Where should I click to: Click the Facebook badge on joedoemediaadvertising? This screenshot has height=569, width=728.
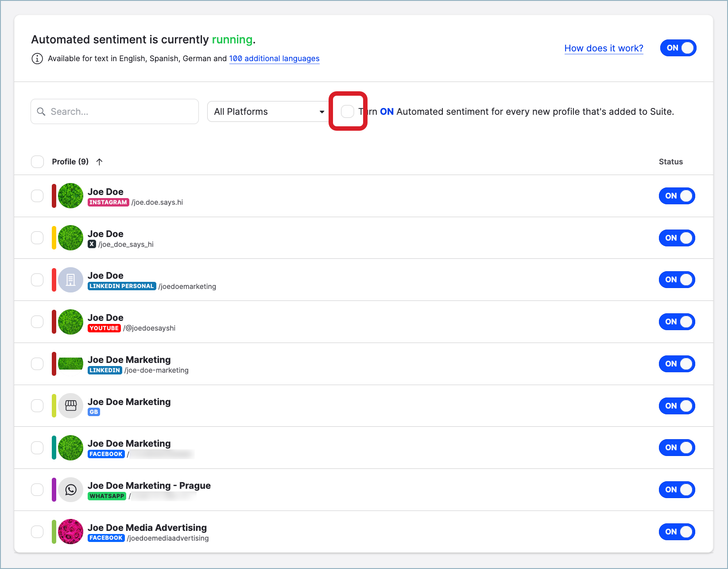[106, 538]
